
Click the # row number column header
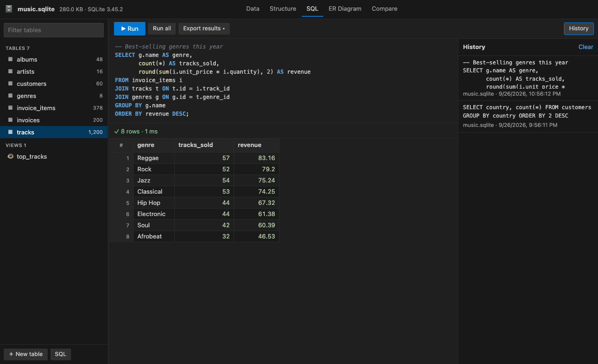pyautogui.click(x=121, y=145)
